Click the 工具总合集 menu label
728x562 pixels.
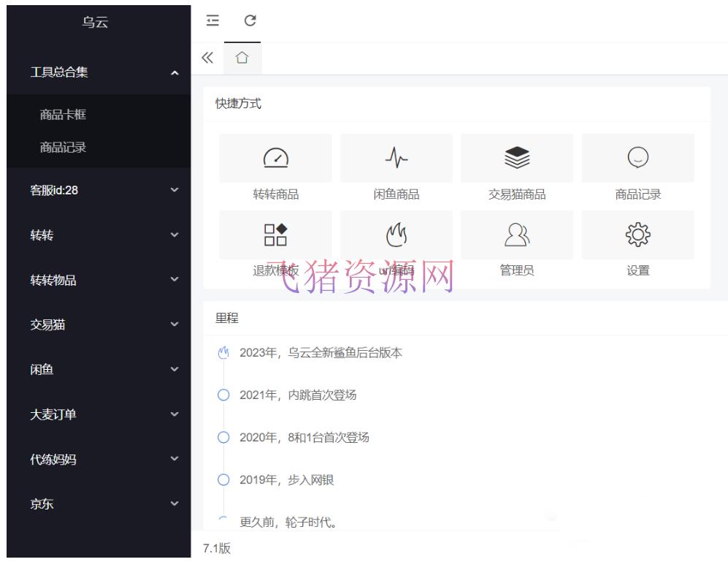(59, 72)
